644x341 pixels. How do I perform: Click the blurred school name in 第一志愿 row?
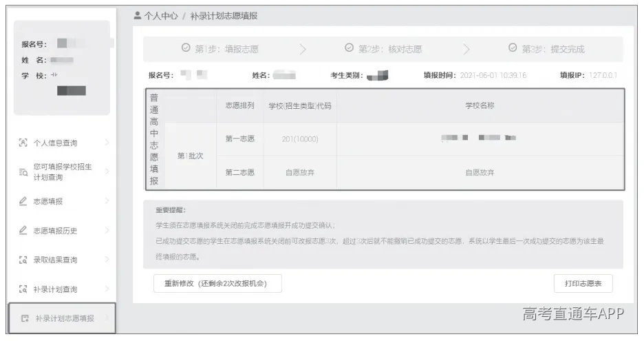[478, 138]
